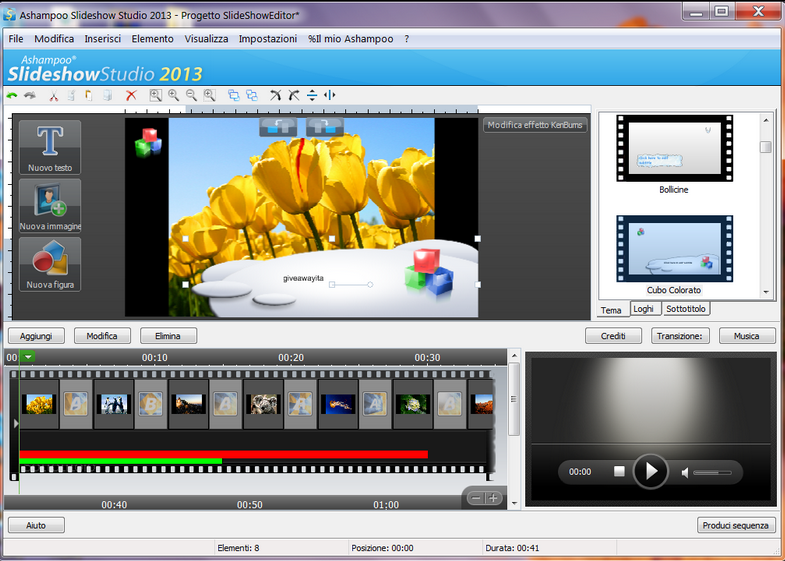Click the Aiuto button

coord(36,525)
